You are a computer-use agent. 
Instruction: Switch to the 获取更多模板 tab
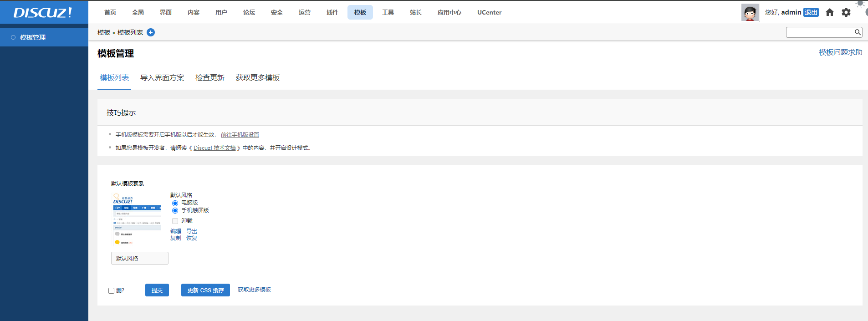[x=258, y=78]
